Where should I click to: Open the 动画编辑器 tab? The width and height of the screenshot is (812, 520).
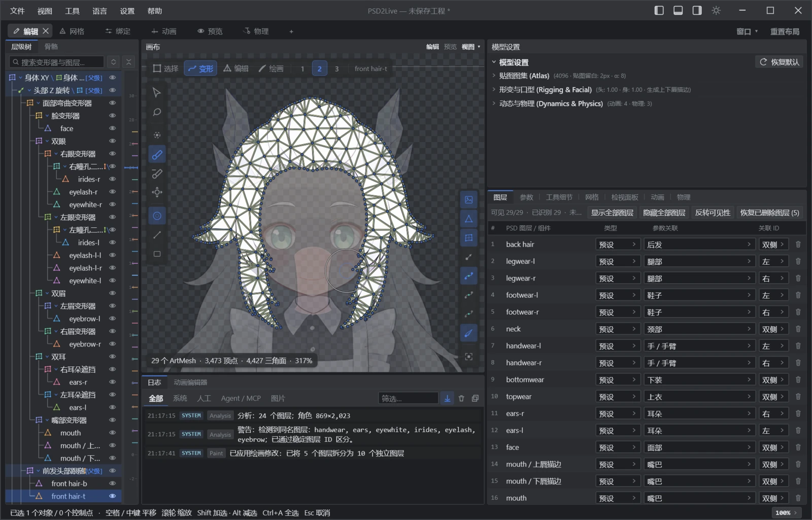[190, 383]
